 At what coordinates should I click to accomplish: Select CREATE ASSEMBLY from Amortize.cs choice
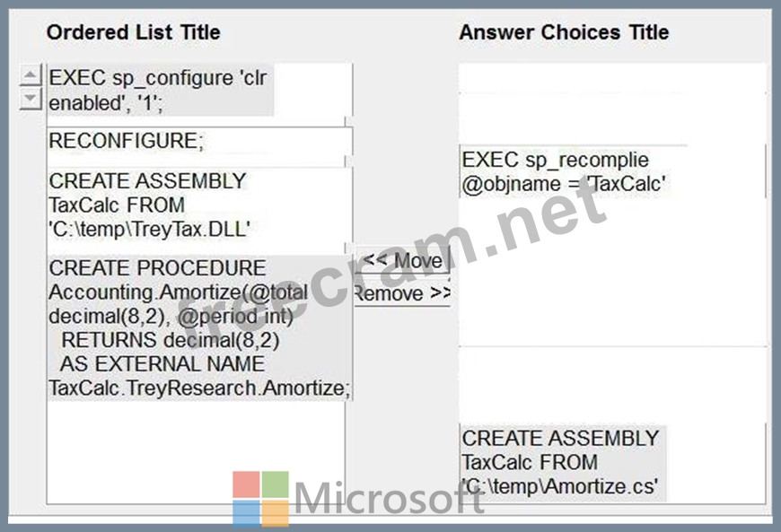pyautogui.click(x=563, y=462)
